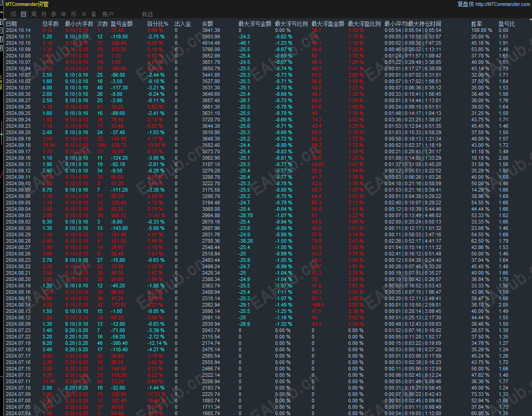Select the 2024.07.08 date cell

click(18, 401)
